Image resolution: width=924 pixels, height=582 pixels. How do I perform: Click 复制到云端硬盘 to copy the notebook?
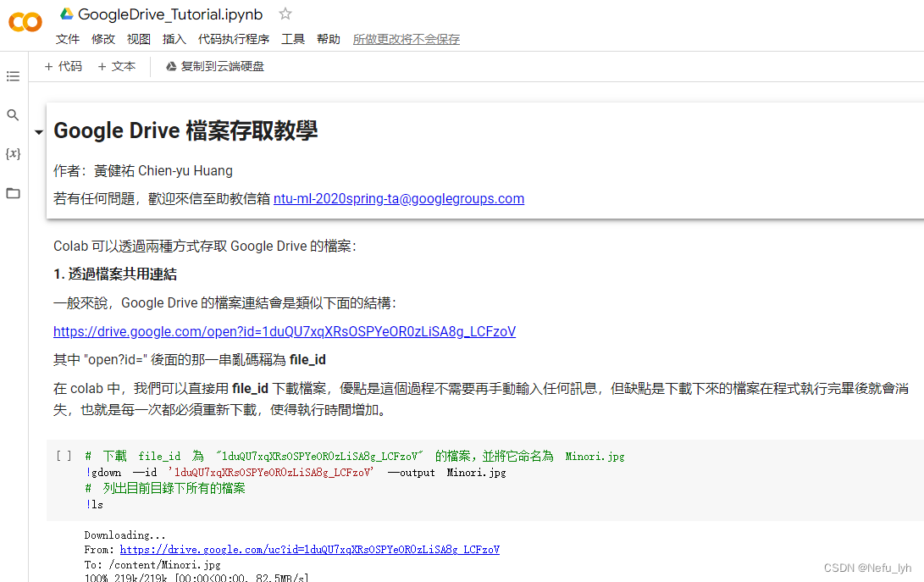(214, 65)
